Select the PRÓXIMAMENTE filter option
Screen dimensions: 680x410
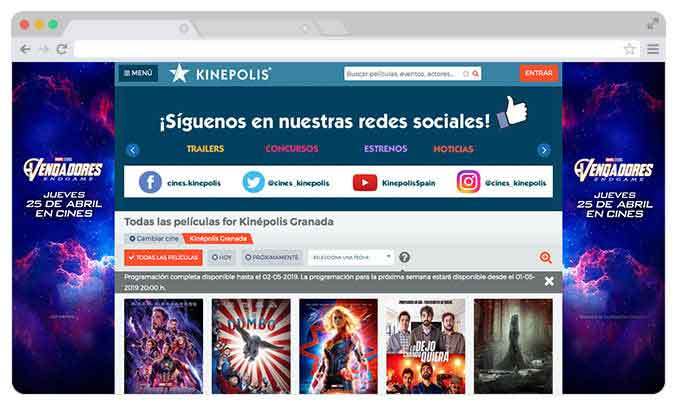pos(272,258)
